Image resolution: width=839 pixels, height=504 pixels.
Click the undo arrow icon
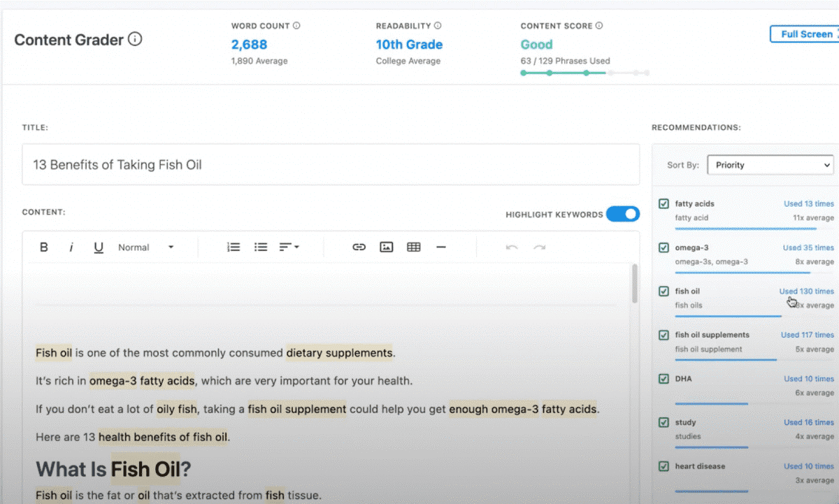coord(512,247)
